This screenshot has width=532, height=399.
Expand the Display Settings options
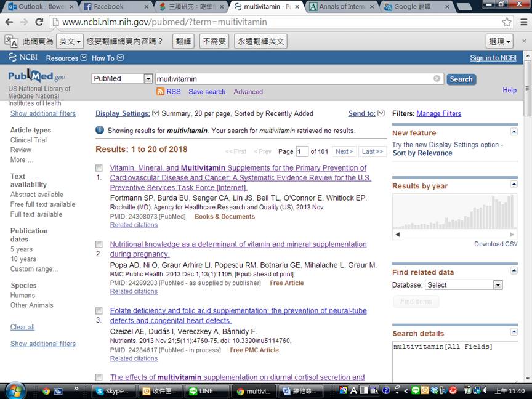(155, 113)
